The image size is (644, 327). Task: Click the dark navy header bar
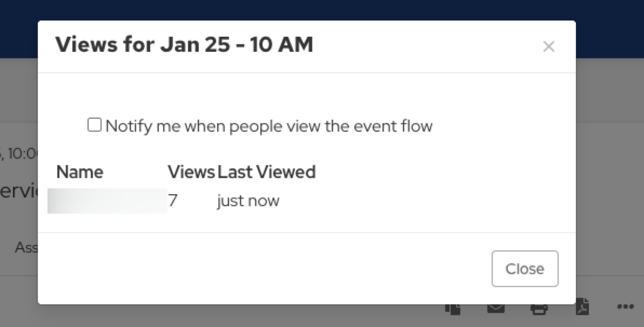pyautogui.click(x=324, y=10)
